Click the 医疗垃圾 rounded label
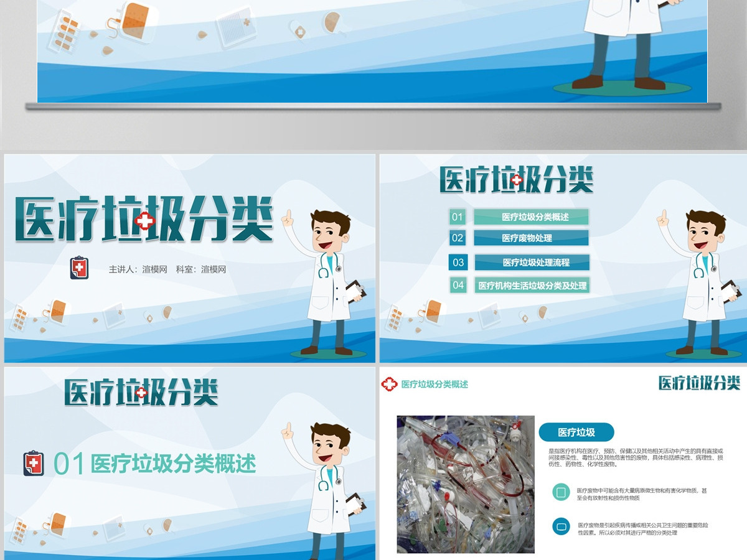 (x=576, y=432)
